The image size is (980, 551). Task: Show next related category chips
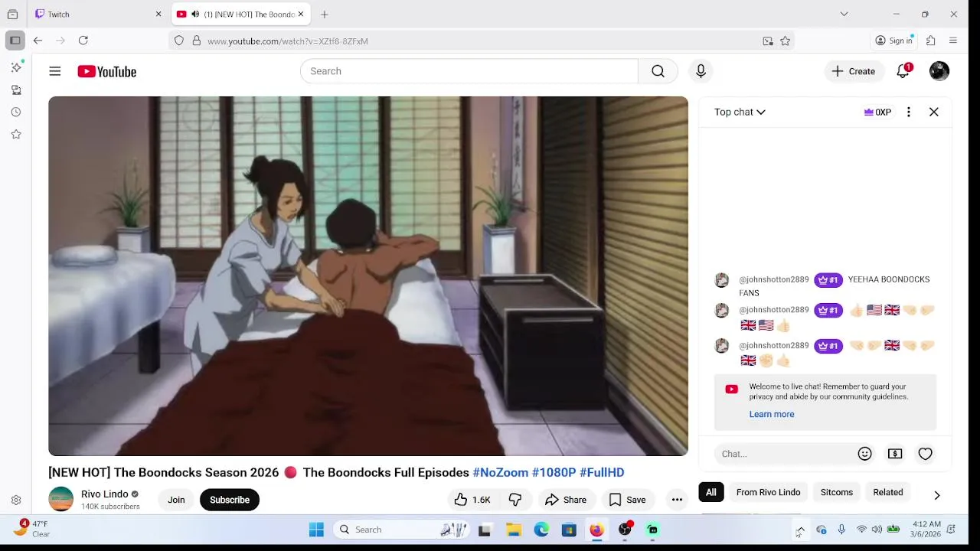[x=936, y=495]
